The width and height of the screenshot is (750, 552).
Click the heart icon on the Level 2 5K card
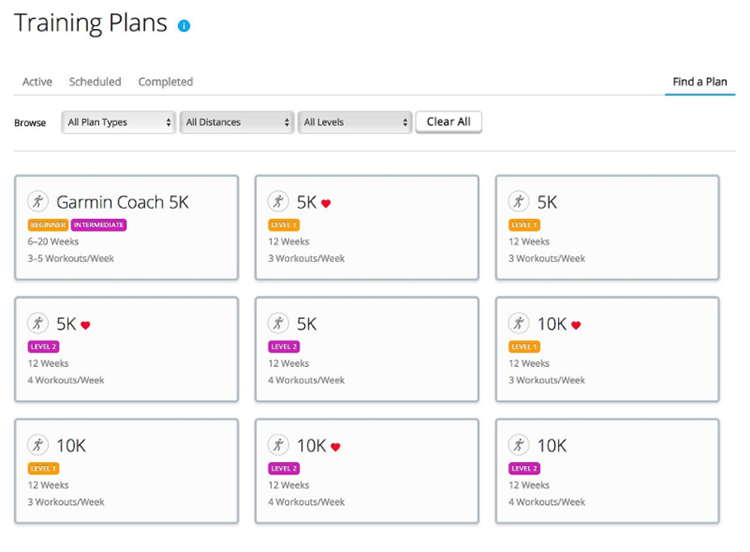[86, 325]
